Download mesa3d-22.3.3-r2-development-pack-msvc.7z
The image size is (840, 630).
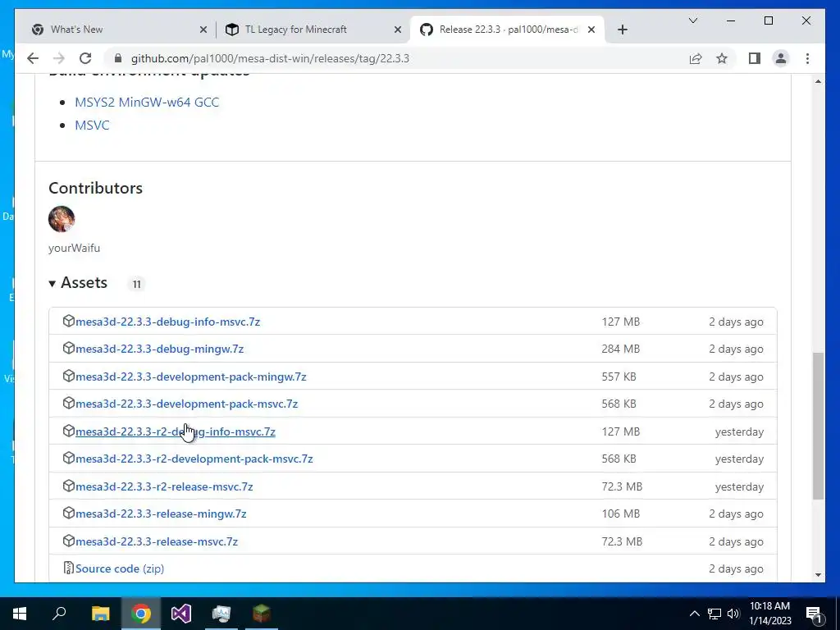tap(194, 459)
